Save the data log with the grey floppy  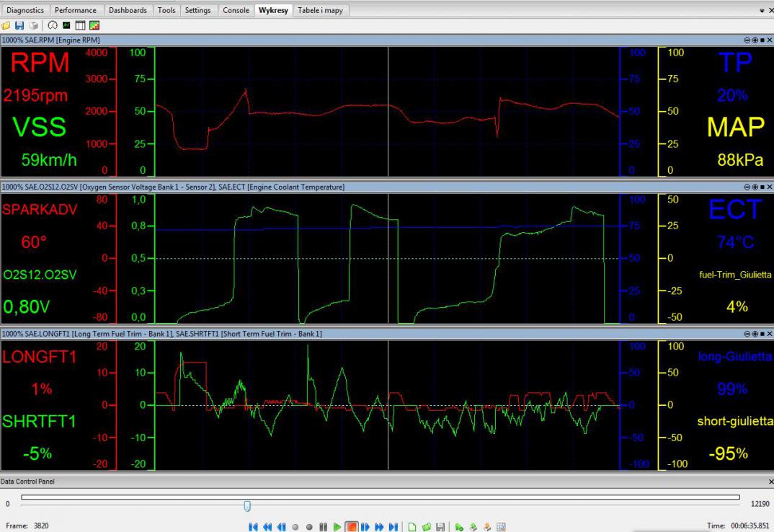tap(440, 526)
